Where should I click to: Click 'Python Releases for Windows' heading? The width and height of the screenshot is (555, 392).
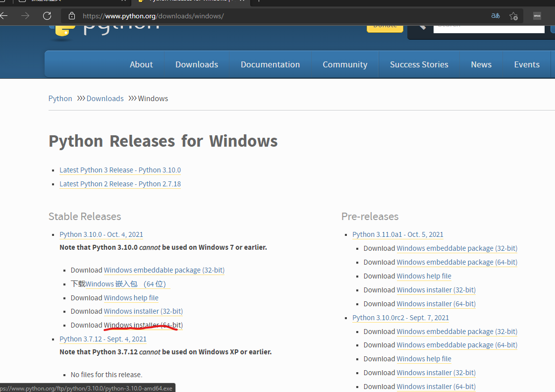point(163,141)
